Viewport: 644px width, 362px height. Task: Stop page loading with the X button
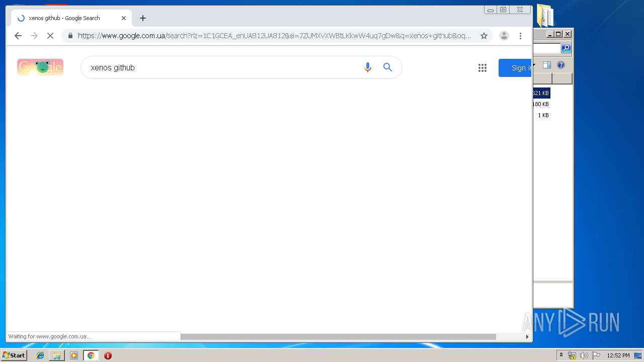click(x=50, y=36)
